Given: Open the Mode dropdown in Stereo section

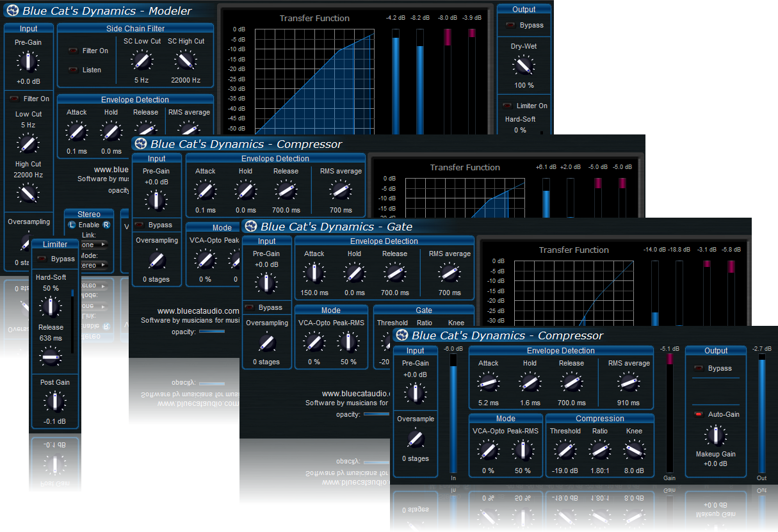Looking at the screenshot, I should point(94,264).
